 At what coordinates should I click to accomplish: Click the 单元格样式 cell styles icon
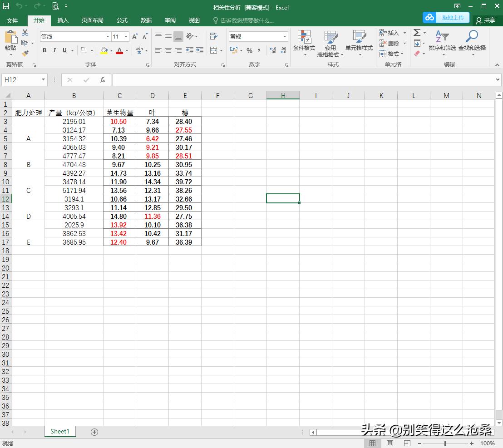click(x=360, y=43)
